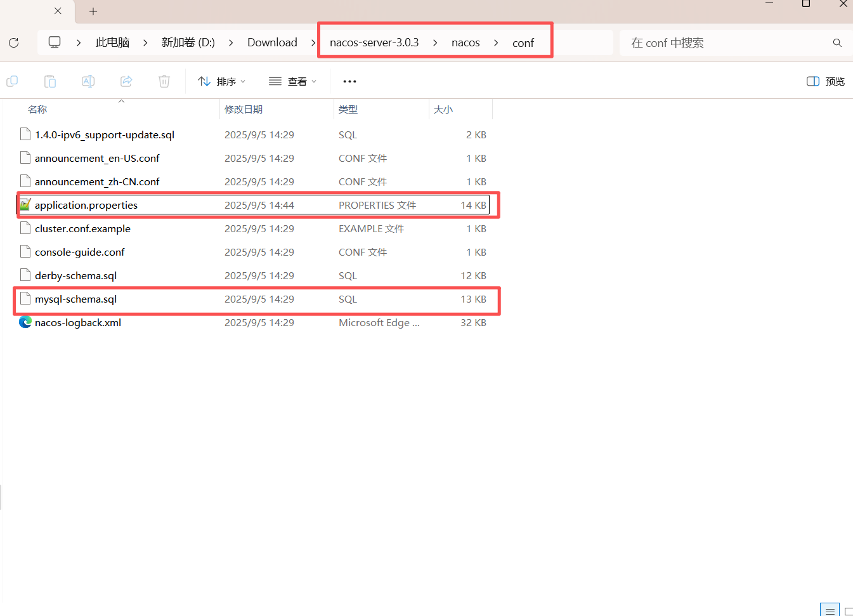
Task: Expand chevron before 此电脑 breadcrumb
Action: tap(79, 43)
